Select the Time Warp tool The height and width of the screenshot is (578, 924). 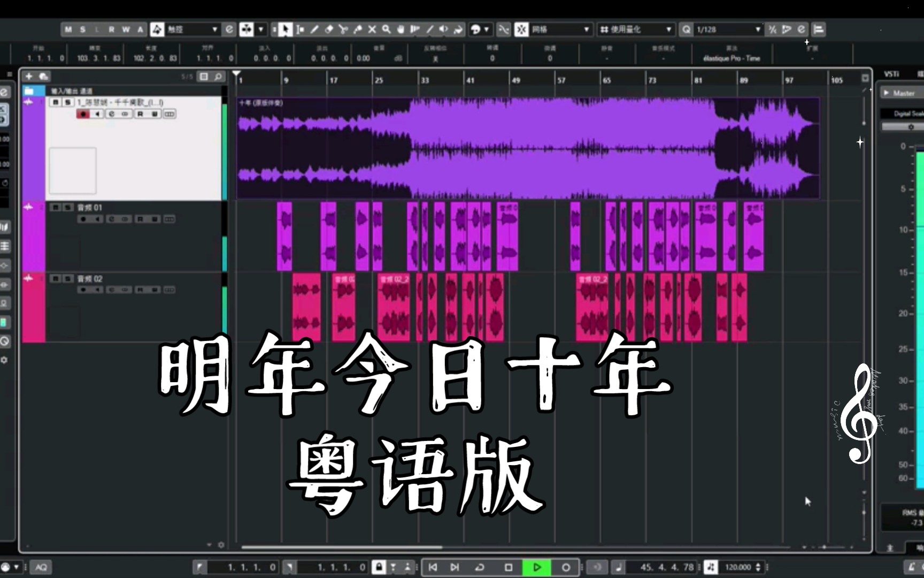(x=415, y=29)
